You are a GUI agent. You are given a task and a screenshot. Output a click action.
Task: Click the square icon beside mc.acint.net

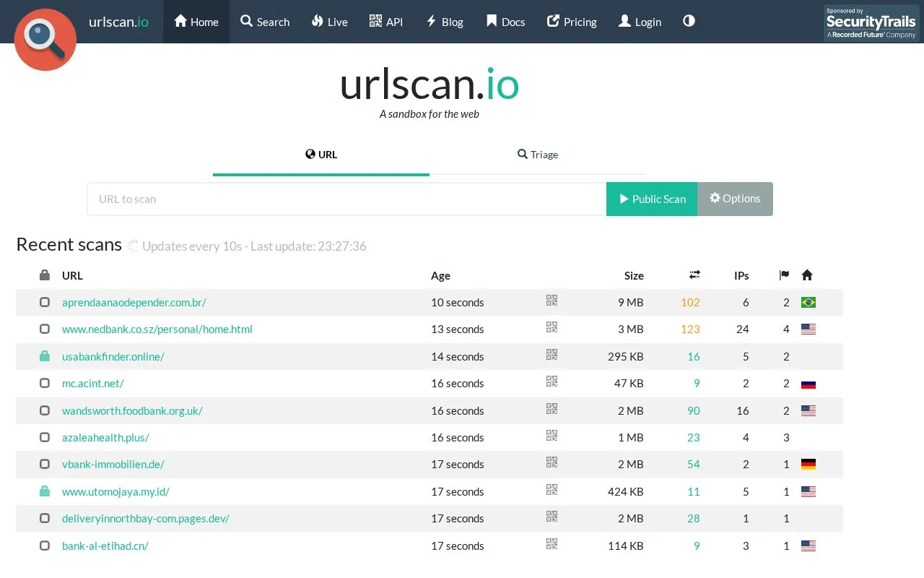(x=45, y=383)
